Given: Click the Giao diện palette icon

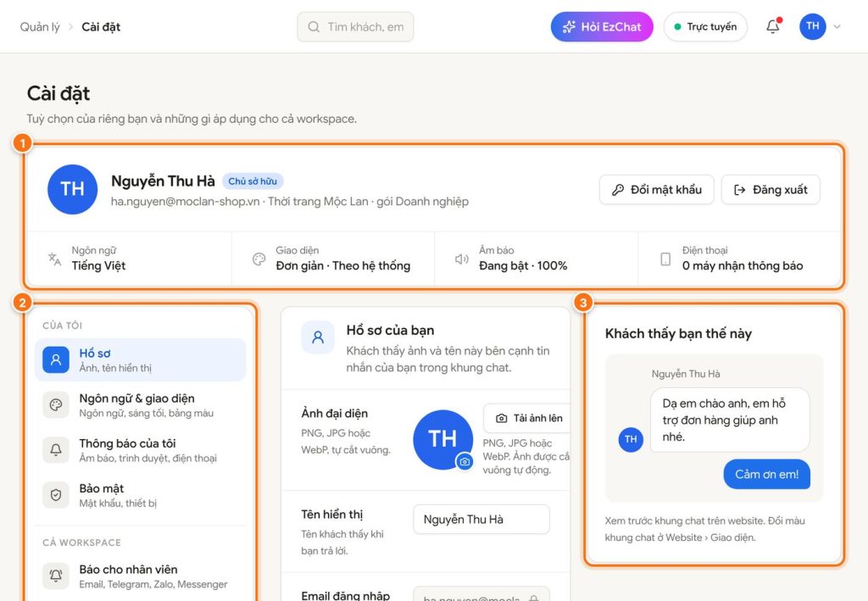Looking at the screenshot, I should (259, 259).
